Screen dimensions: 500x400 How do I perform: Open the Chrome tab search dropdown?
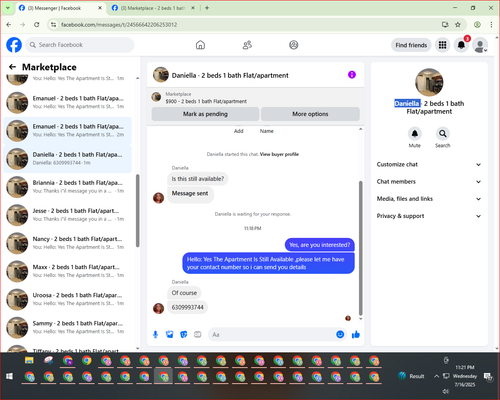click(x=8, y=8)
